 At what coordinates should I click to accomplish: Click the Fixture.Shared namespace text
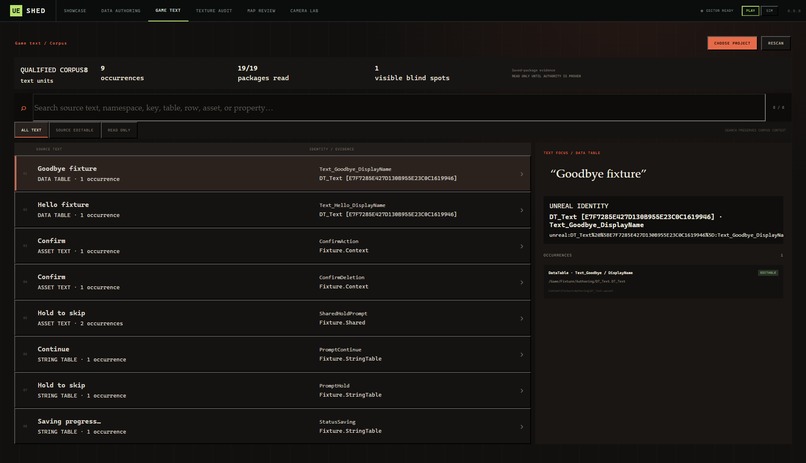coord(342,323)
